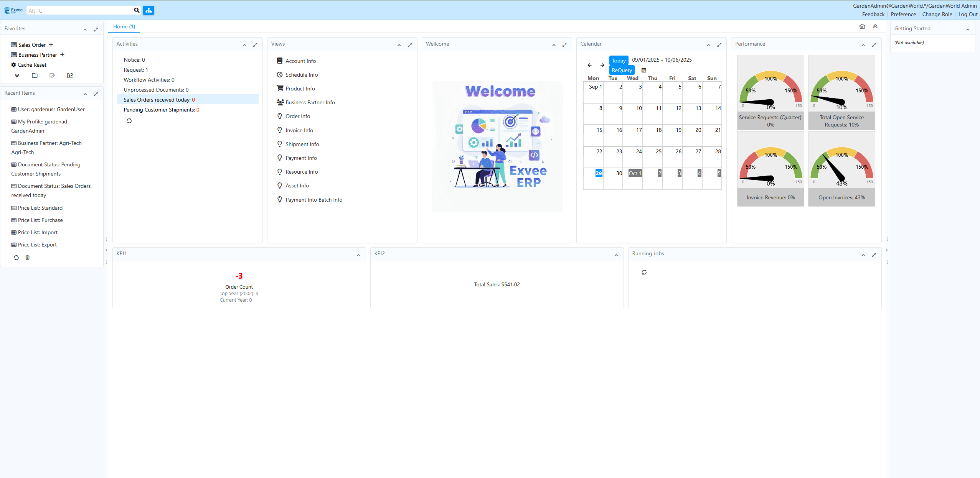Expand all favorites tree nodes
Viewport: 980px width, 478px height.
(17, 76)
